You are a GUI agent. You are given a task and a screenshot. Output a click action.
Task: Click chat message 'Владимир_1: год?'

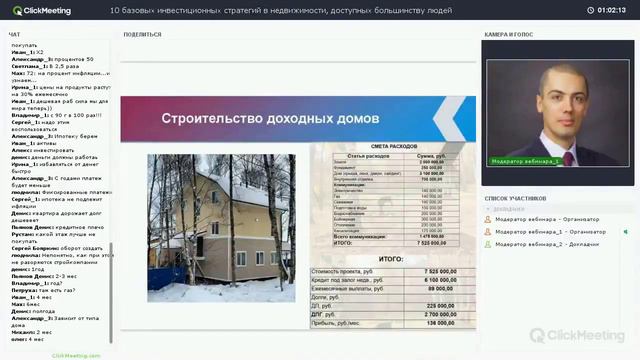coord(37,283)
